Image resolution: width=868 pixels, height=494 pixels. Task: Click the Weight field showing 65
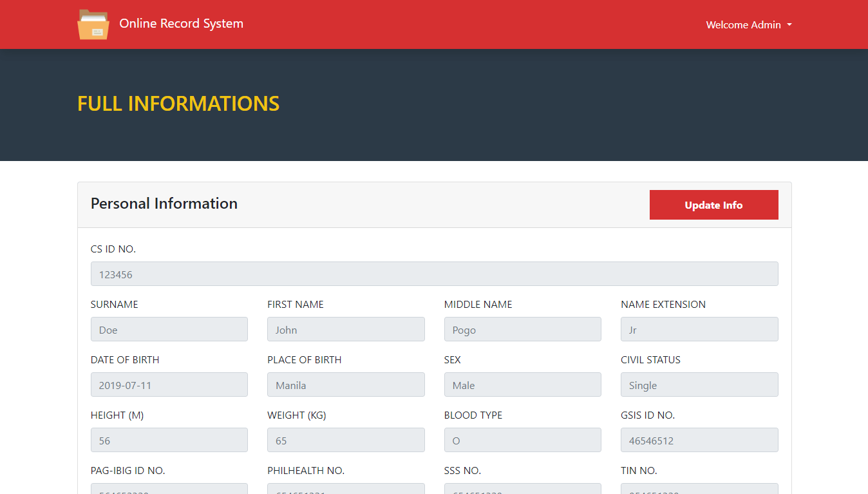click(x=346, y=440)
